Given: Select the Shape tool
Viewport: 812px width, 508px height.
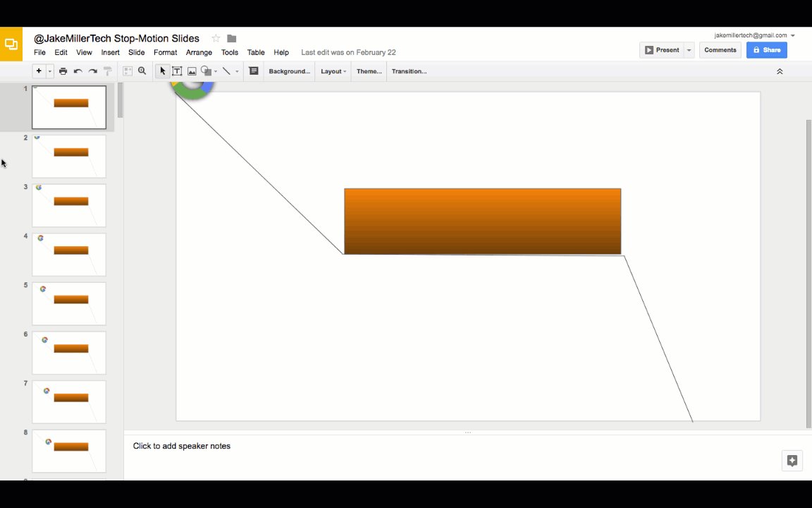Looking at the screenshot, I should pyautogui.click(x=206, y=71).
